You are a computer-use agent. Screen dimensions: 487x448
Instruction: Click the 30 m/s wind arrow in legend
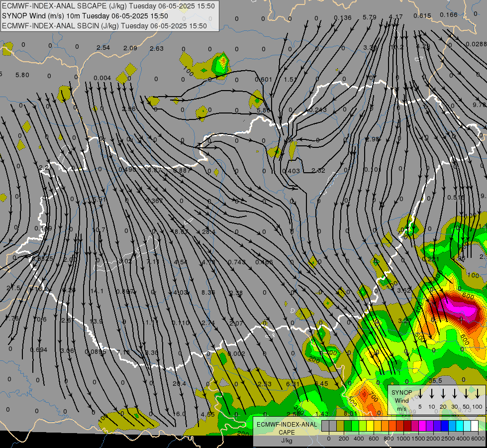(455, 393)
